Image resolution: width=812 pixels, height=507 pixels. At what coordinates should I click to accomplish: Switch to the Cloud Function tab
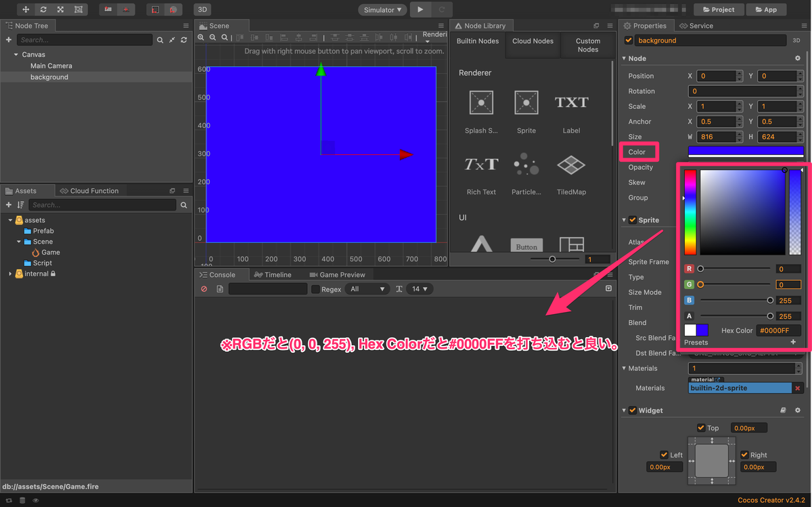89,191
